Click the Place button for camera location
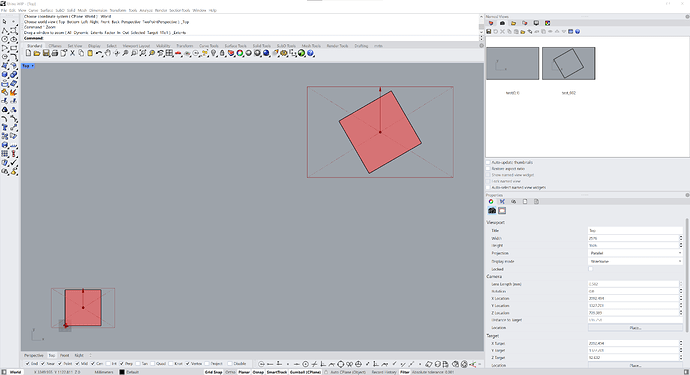The image size is (690, 375). coord(635,328)
